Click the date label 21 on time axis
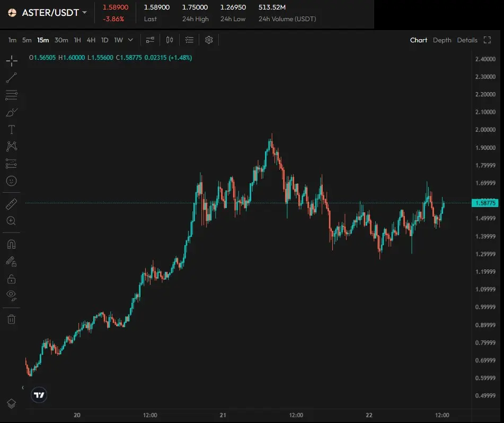 (223, 415)
